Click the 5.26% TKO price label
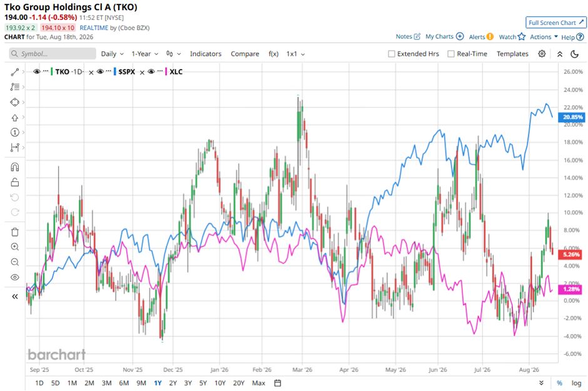This screenshot has width=588, height=391. tap(571, 255)
